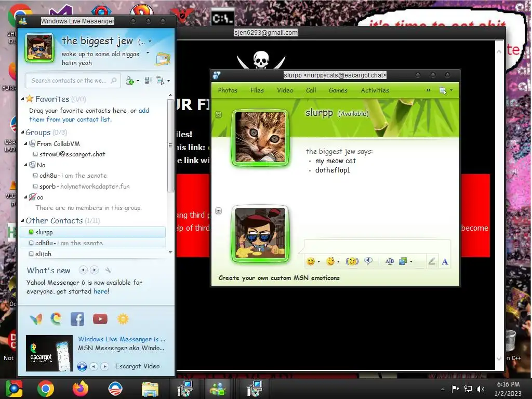
Task: Open the display name status dropdown
Action: coord(150,42)
